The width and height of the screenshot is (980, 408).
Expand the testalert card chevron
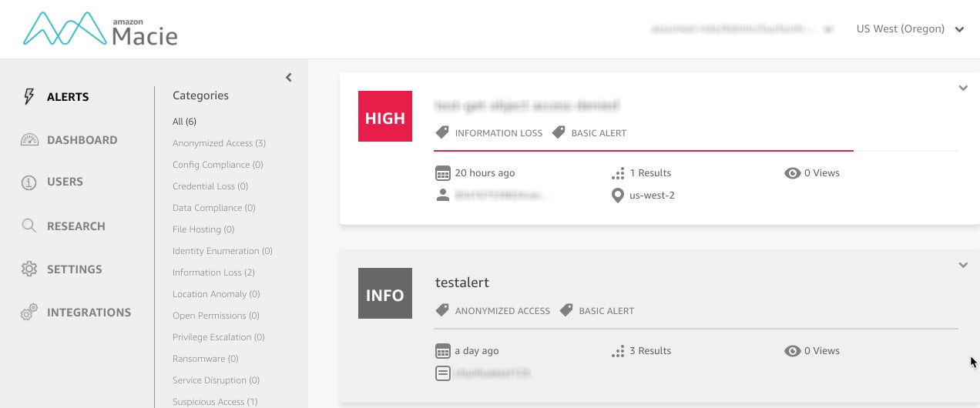[x=962, y=266]
